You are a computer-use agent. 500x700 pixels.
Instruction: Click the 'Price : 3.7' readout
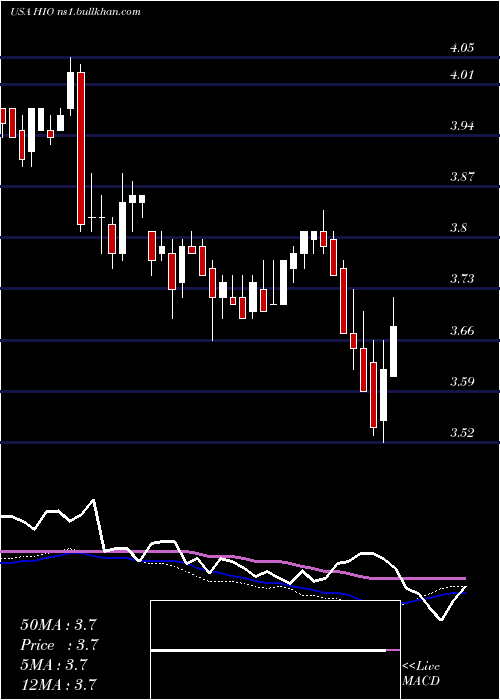click(x=59, y=644)
